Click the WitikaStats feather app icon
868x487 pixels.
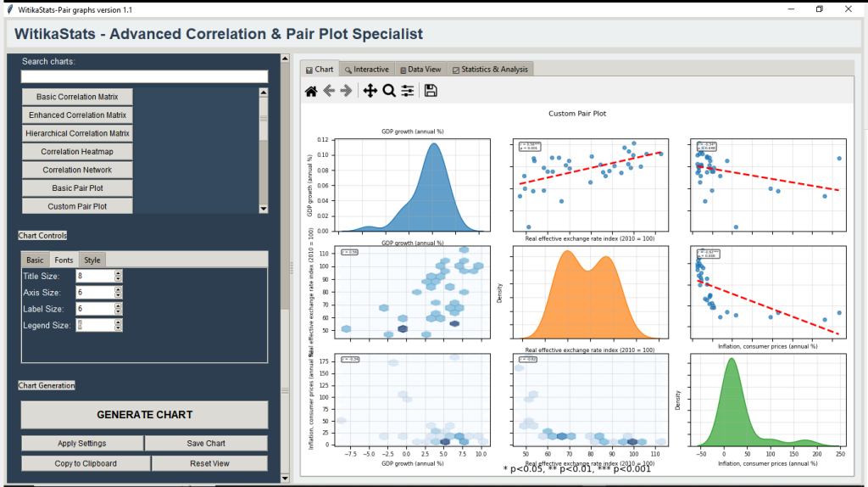click(x=9, y=9)
